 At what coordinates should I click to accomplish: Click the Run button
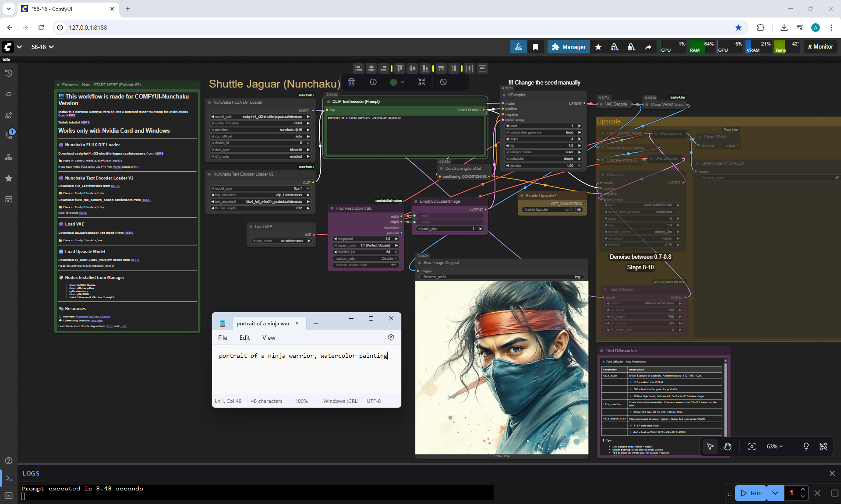click(751, 493)
